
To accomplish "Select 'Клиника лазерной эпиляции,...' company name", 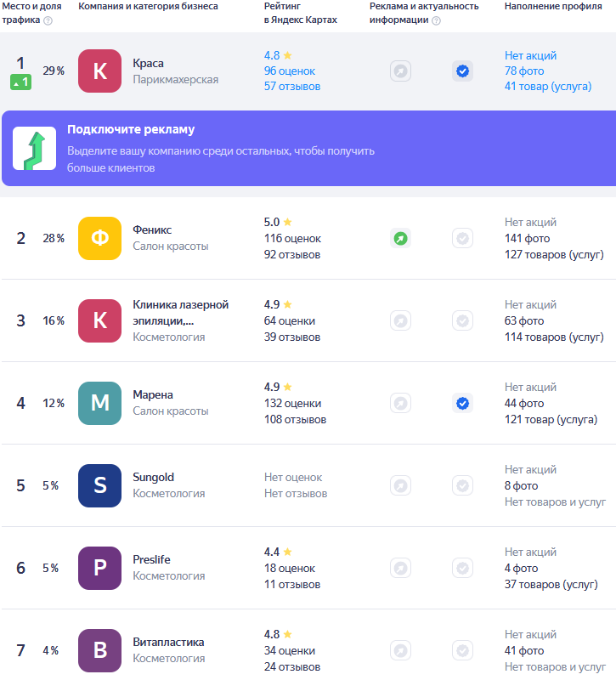I will point(180,313).
